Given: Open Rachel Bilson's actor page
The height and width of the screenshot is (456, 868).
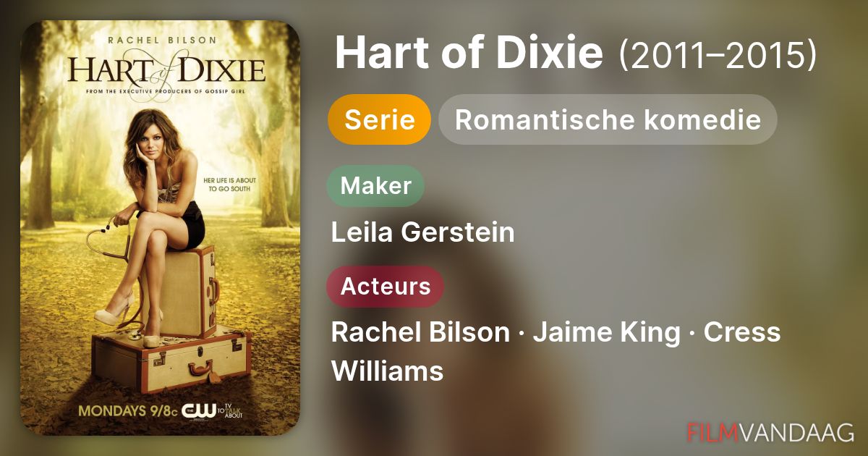Looking at the screenshot, I should pyautogui.click(x=420, y=332).
